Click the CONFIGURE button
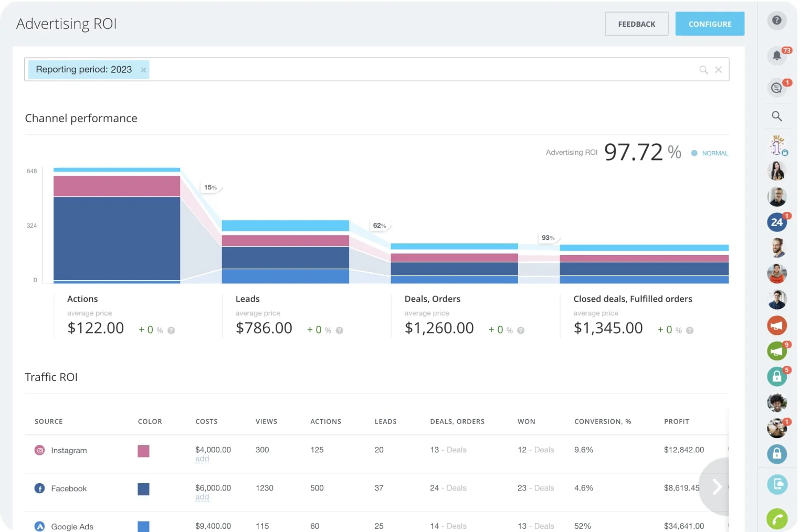Viewport: 800px width, 532px height. (x=710, y=24)
